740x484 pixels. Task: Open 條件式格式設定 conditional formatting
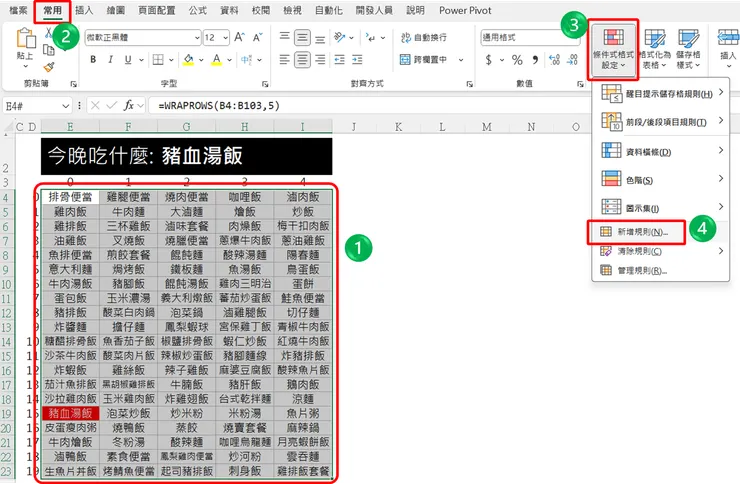tap(613, 49)
